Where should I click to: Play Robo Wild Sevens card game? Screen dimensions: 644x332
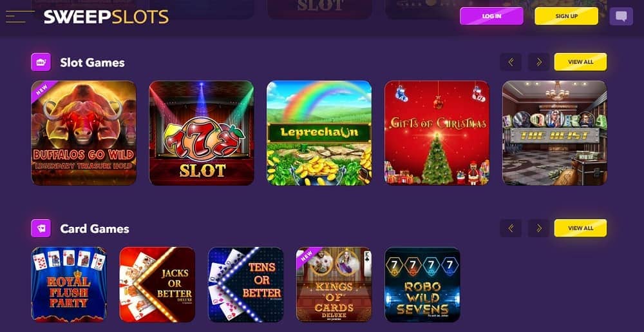(x=422, y=284)
